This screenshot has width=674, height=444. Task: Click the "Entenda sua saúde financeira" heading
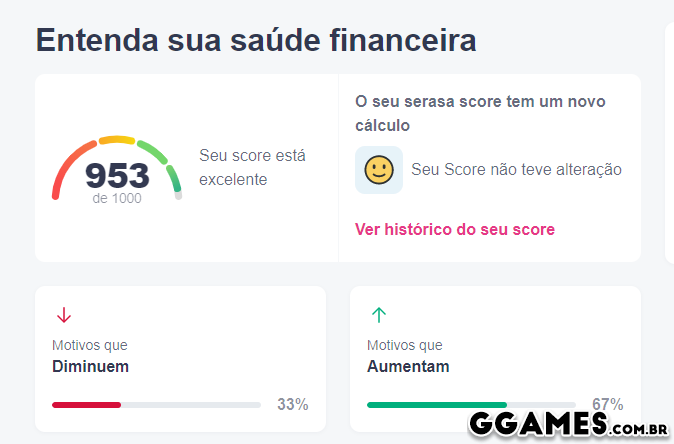tap(256, 40)
